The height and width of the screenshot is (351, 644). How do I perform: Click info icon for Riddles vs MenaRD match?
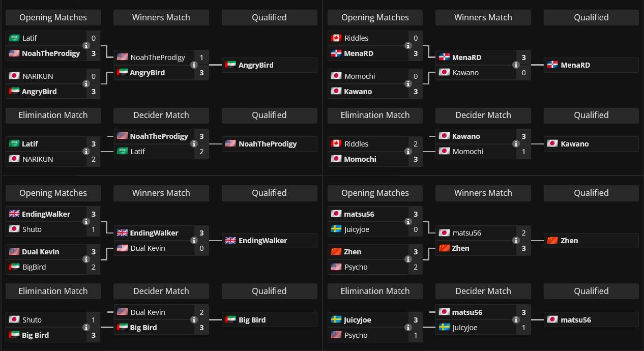click(408, 46)
